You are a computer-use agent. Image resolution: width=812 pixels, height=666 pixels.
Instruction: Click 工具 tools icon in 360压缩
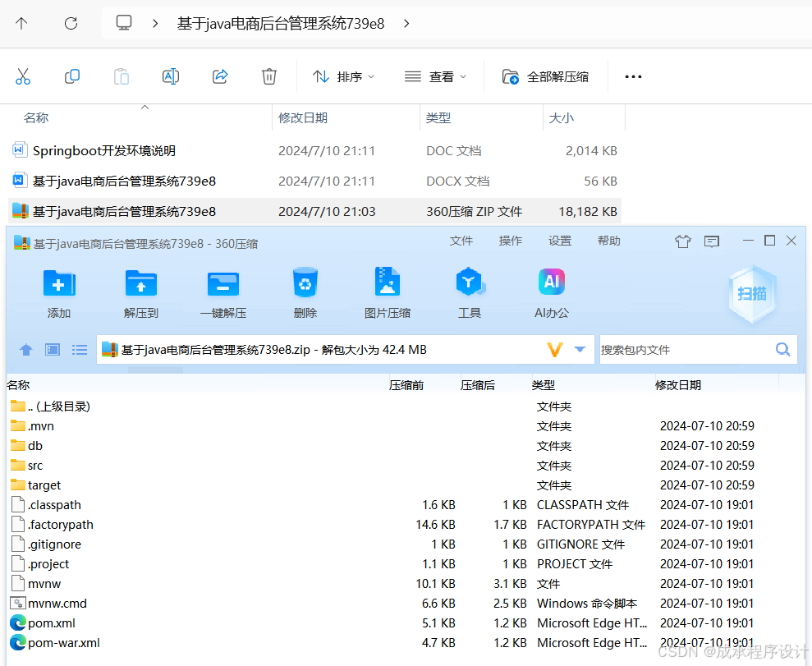coord(470,293)
